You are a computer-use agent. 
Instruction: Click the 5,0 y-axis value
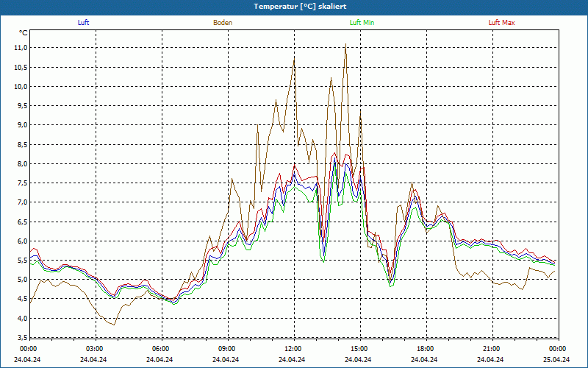22,280
